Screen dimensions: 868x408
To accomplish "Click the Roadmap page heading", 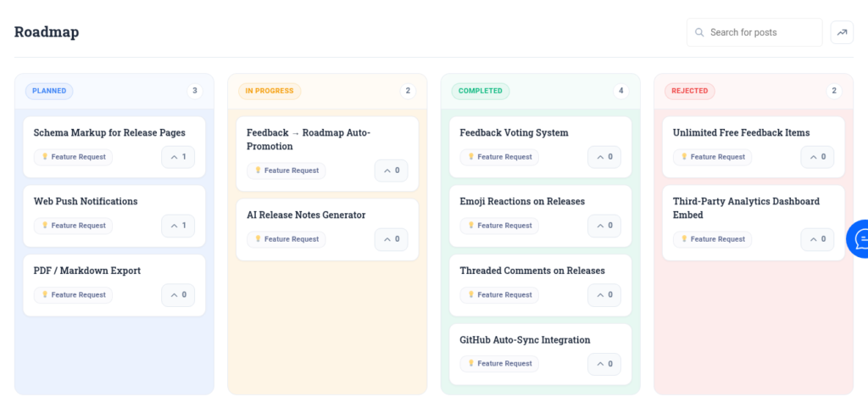I will (47, 32).
